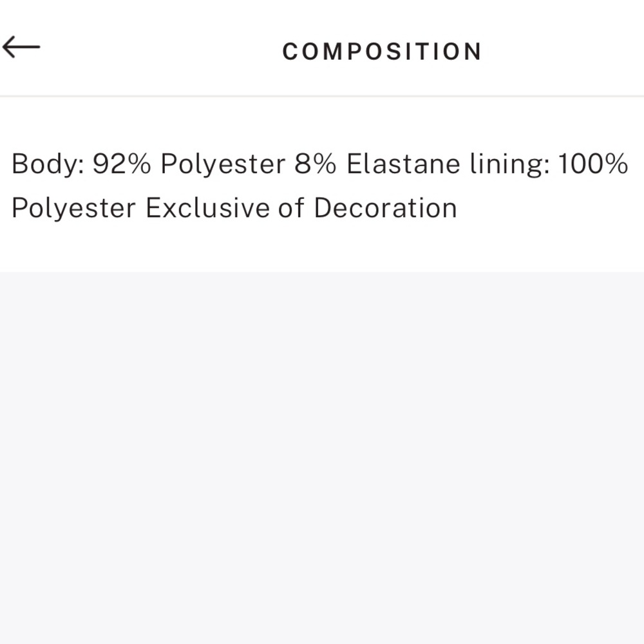Click the "92%" value in composition text
The height and width of the screenshot is (644, 644).
122,164
